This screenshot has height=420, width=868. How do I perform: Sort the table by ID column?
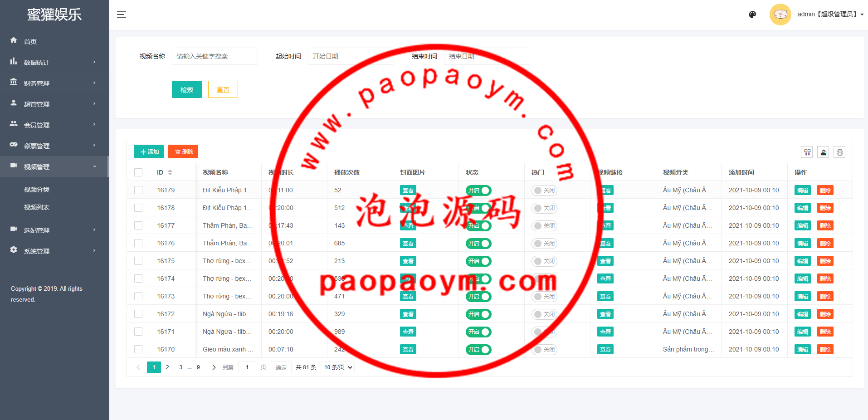pyautogui.click(x=170, y=172)
